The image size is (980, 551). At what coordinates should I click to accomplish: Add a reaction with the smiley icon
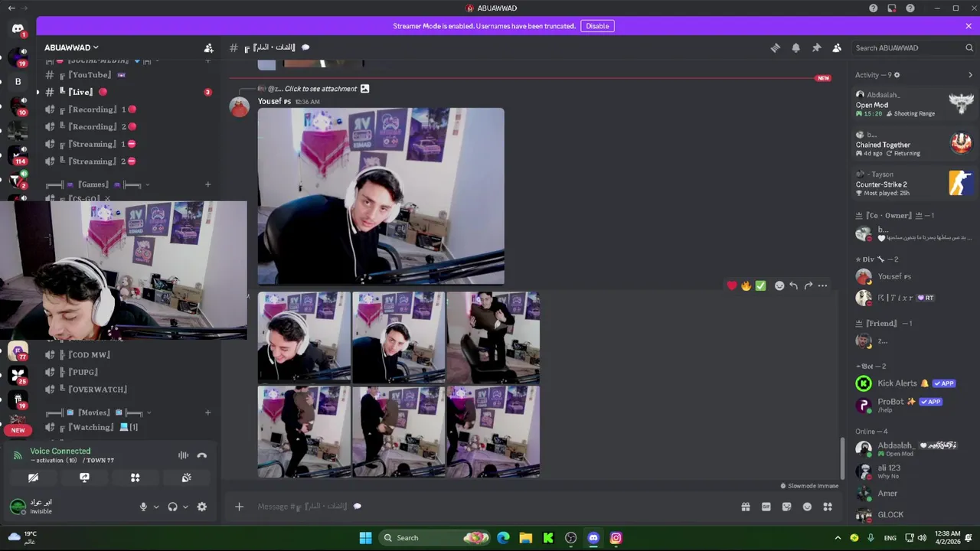point(779,285)
